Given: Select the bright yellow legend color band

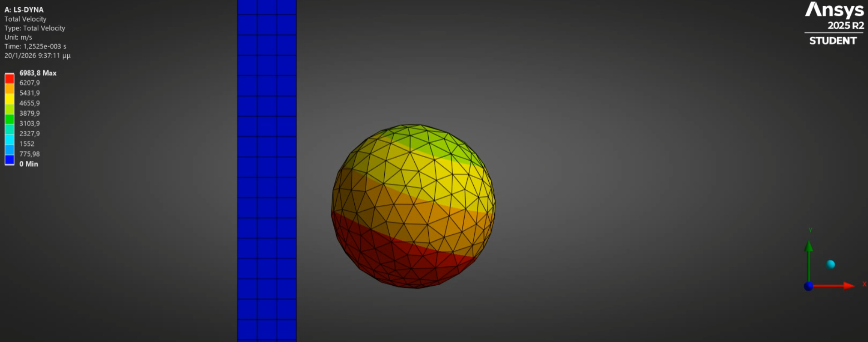Looking at the screenshot, I should tap(10, 99).
